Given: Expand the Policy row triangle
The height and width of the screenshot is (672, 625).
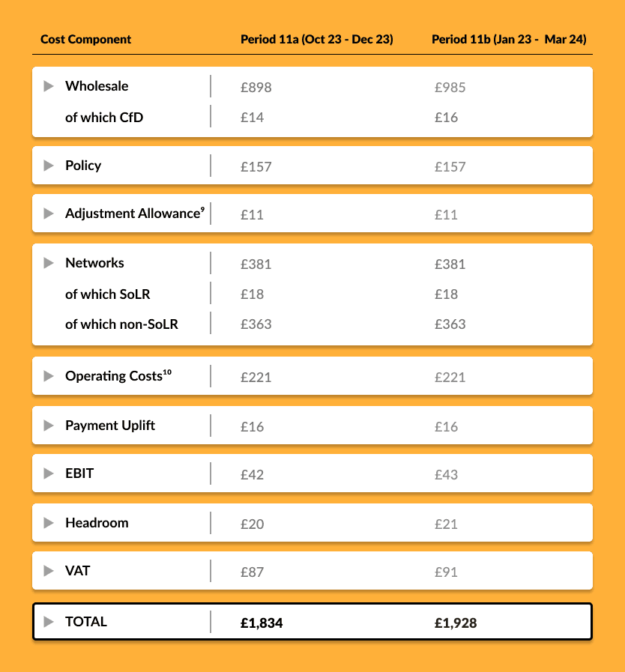Looking at the screenshot, I should click(x=49, y=166).
